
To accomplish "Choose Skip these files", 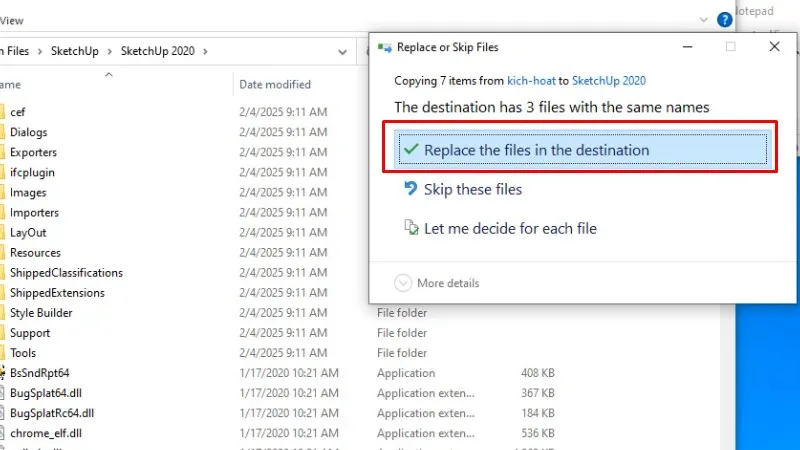I will pos(472,189).
